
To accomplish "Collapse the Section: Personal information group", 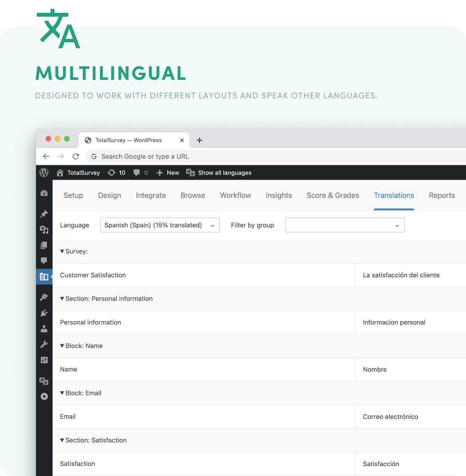I will tap(106, 299).
